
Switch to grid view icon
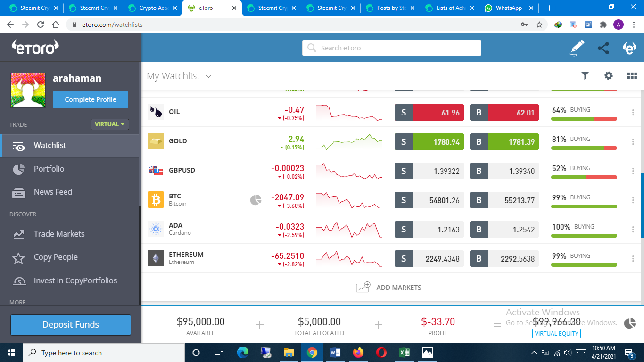pos(632,75)
